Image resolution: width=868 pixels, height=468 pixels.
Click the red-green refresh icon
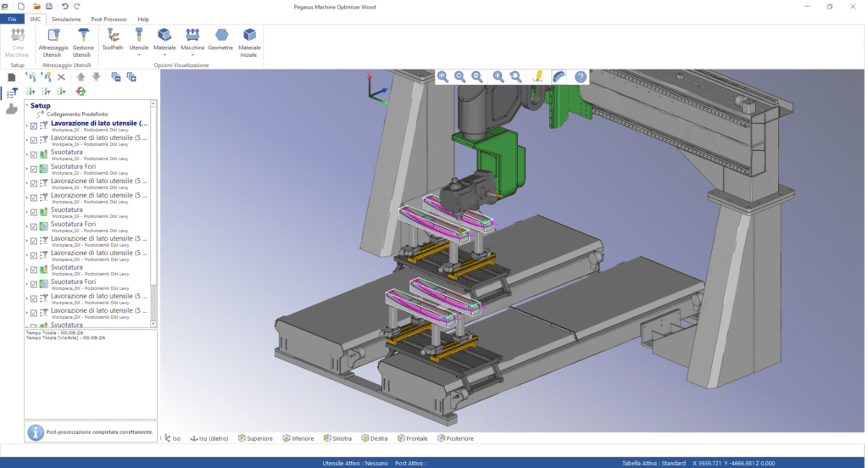click(81, 92)
